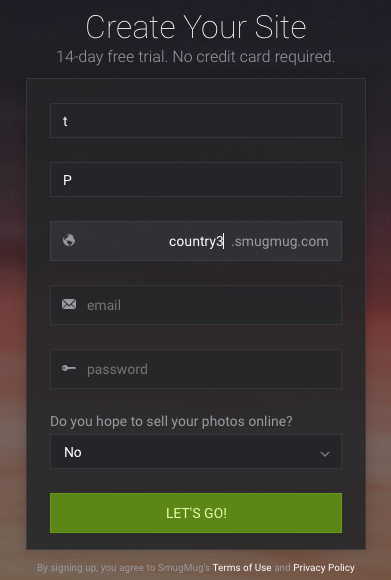
Task: Click the chevron arrow on the No dropdown
Action: (x=325, y=453)
